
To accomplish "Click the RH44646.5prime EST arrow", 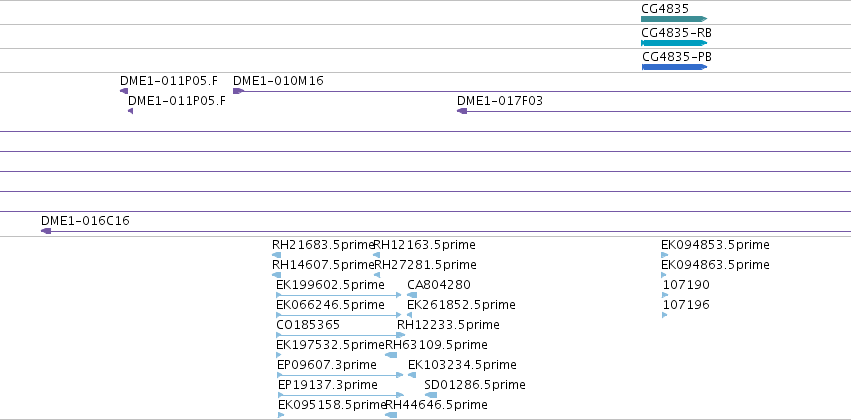I will (x=391, y=415).
